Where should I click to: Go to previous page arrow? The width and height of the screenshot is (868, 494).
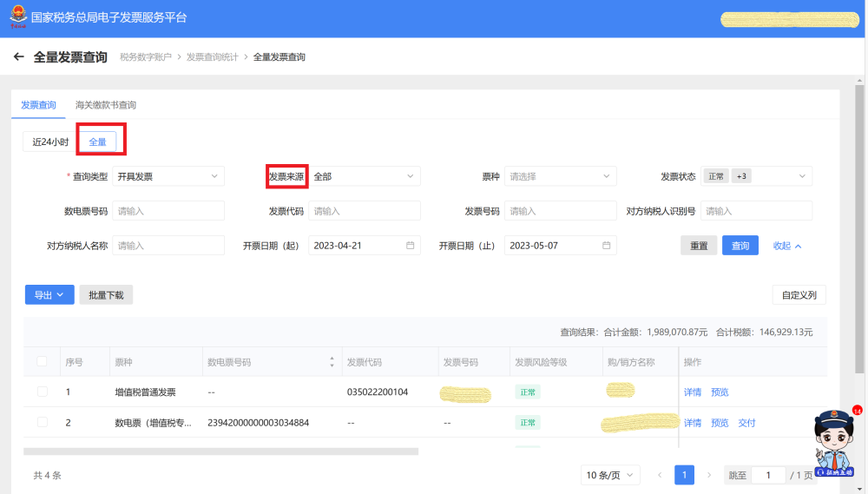click(660, 475)
